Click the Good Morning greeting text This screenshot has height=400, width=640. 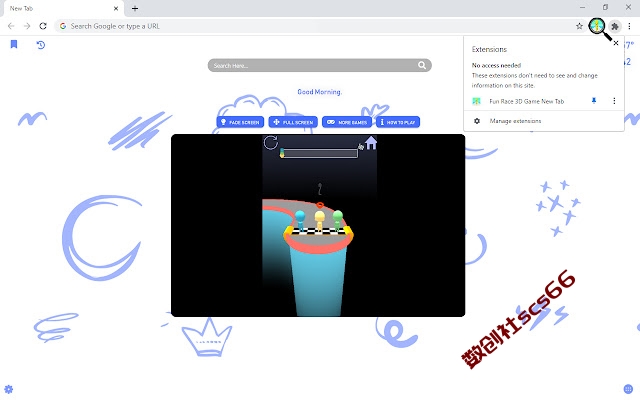pyautogui.click(x=320, y=92)
